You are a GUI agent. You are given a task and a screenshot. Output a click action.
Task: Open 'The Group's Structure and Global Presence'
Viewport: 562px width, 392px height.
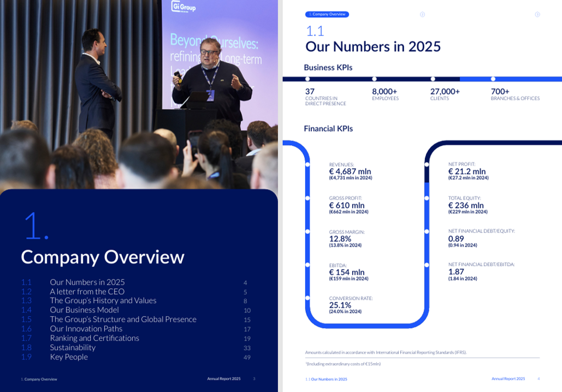click(x=123, y=319)
